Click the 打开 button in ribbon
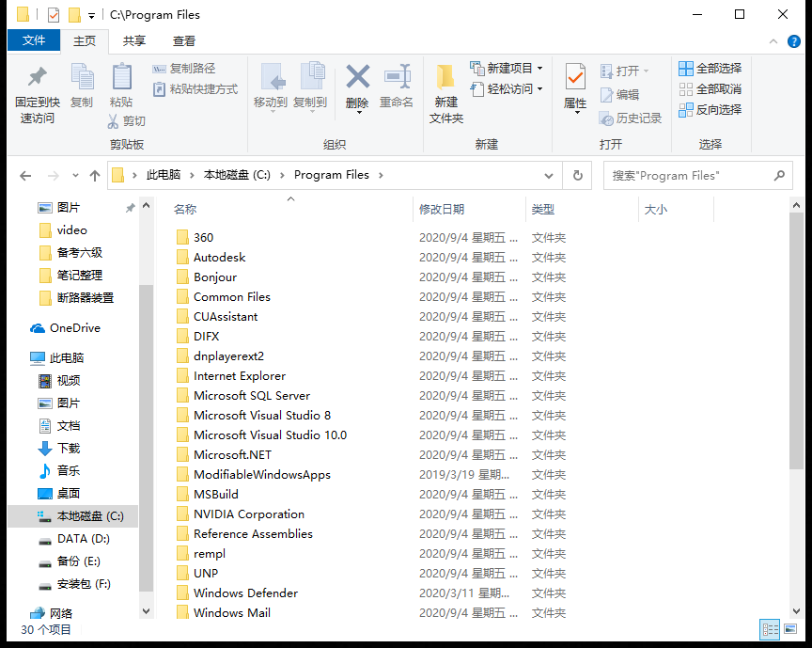 625,71
